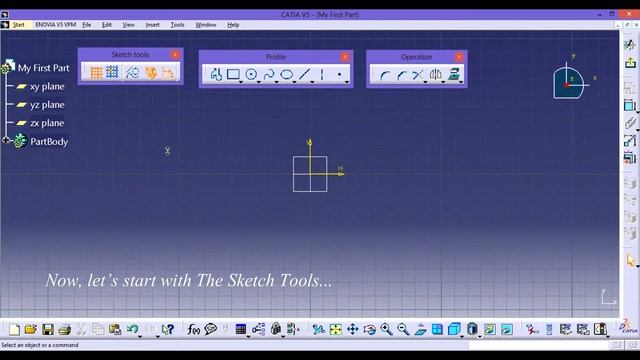Select the Circle tool in Profile toolbar
The image size is (640, 360).
(251, 74)
